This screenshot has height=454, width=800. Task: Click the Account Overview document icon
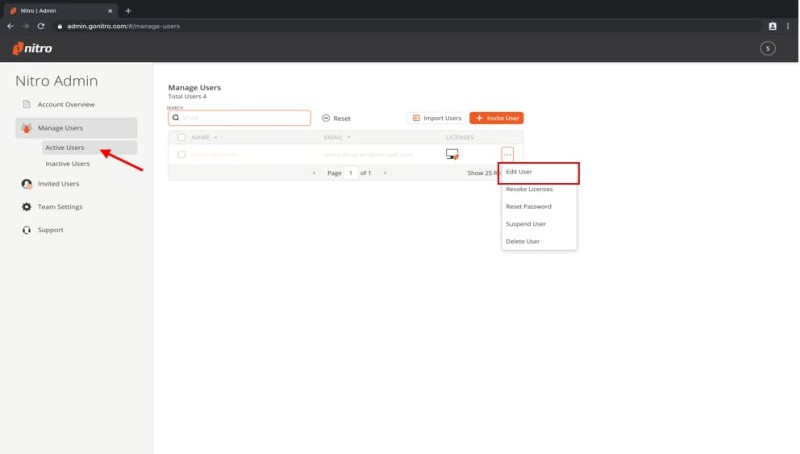[27, 104]
